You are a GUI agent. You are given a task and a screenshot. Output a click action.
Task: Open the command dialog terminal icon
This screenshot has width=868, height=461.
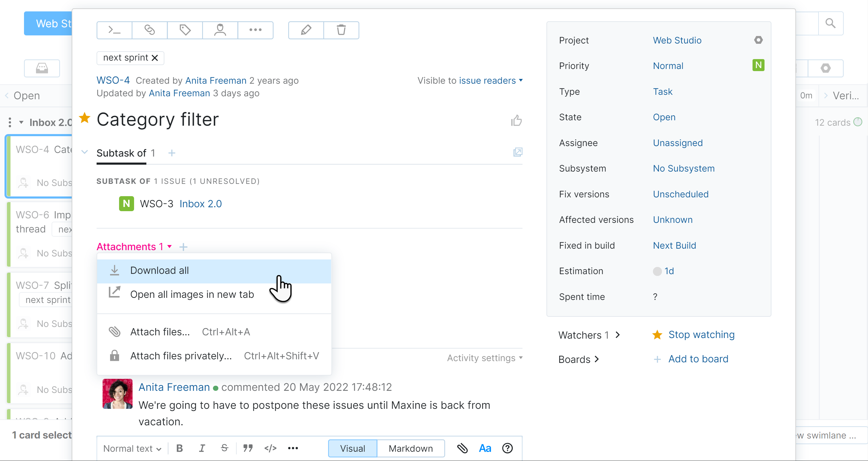pyautogui.click(x=114, y=30)
